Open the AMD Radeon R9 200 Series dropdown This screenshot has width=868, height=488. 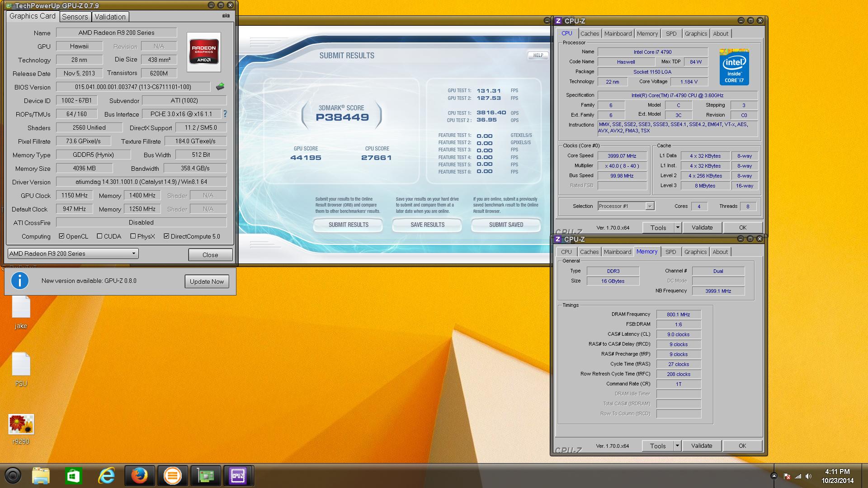[73, 253]
